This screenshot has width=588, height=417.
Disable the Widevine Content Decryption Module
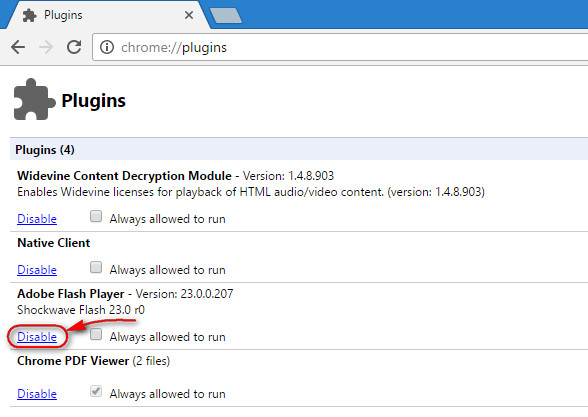[x=37, y=219]
